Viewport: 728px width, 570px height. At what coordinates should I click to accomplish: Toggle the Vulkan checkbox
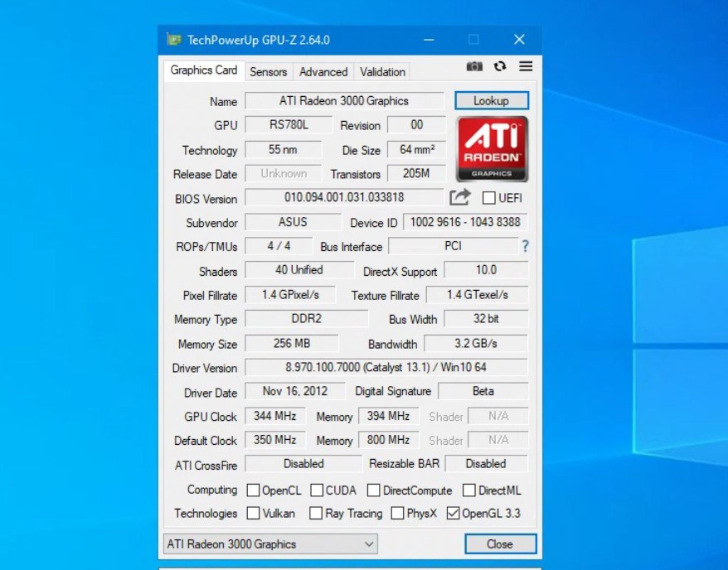(254, 514)
